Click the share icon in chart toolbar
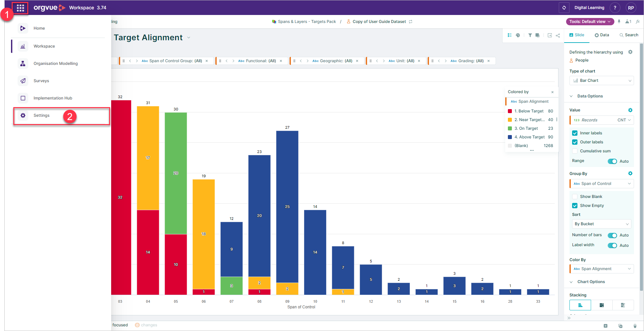Viewport: 644px width, 331px height. [558, 35]
